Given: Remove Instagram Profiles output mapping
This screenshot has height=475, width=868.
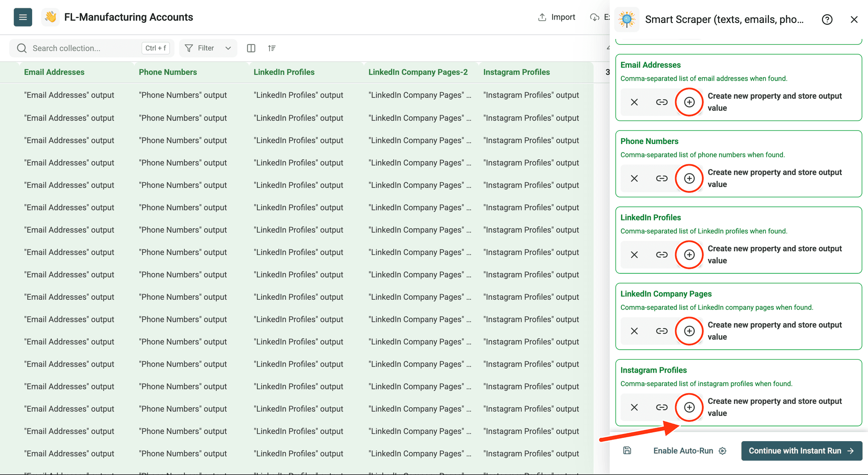Looking at the screenshot, I should click(634, 407).
